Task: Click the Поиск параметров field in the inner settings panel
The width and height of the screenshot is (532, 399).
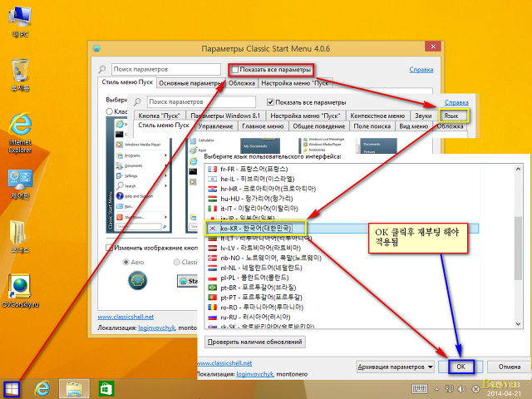Action: coord(201,101)
